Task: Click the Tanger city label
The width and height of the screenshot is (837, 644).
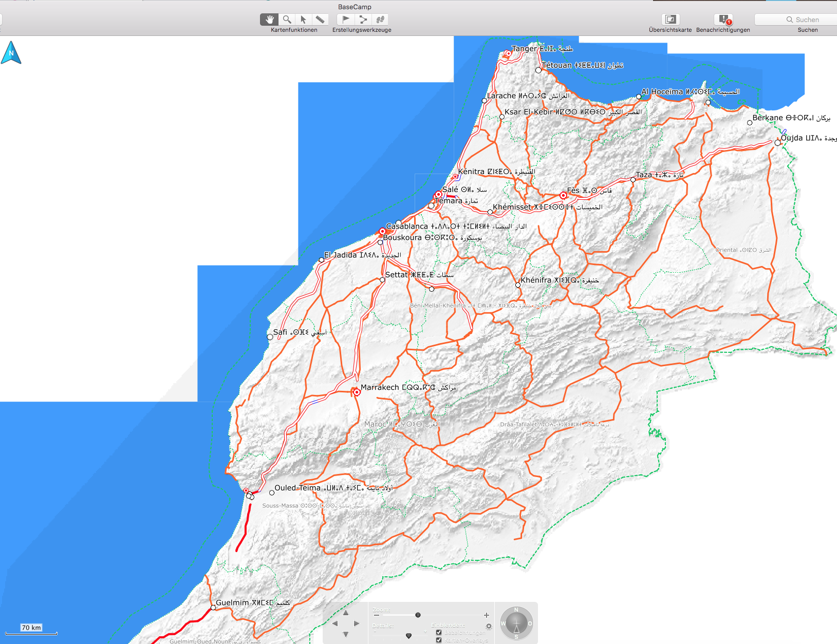Action: (542, 48)
